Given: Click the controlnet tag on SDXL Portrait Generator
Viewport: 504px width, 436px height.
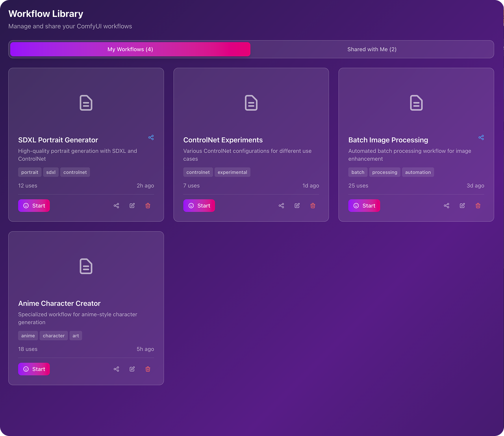Looking at the screenshot, I should 75,172.
